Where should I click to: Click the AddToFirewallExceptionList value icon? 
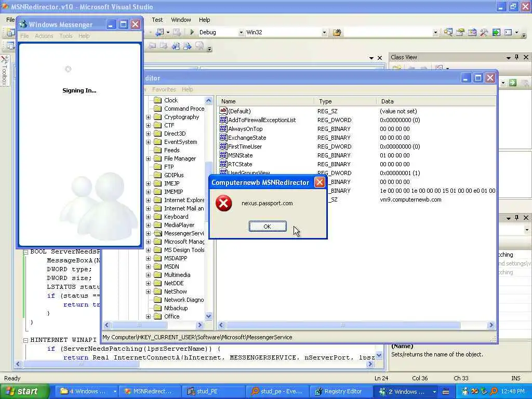[x=223, y=119]
